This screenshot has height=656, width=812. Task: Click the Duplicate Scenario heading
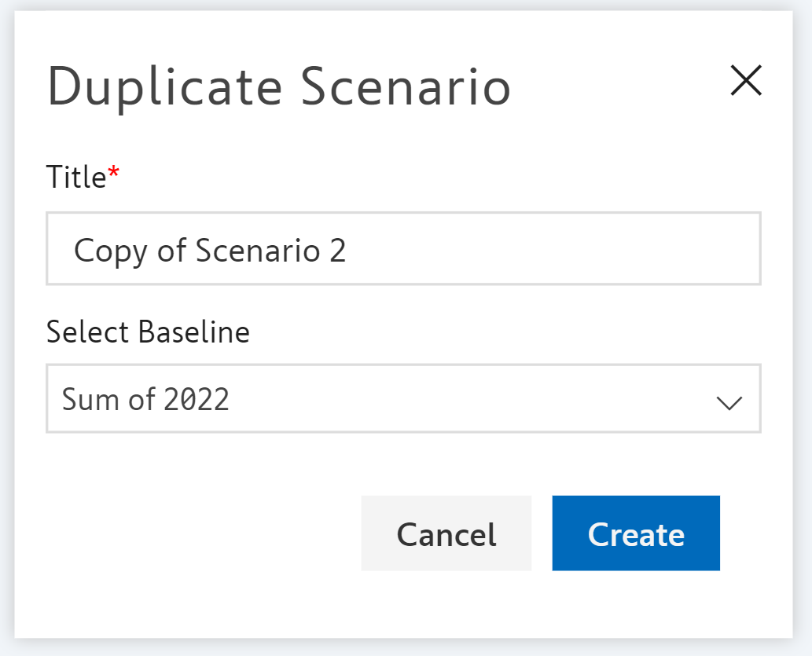click(279, 86)
